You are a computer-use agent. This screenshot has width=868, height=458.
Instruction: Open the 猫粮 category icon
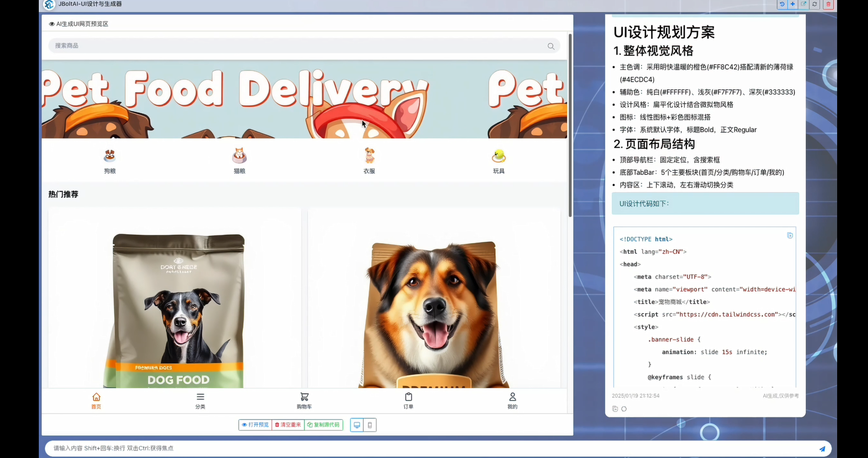tap(239, 156)
